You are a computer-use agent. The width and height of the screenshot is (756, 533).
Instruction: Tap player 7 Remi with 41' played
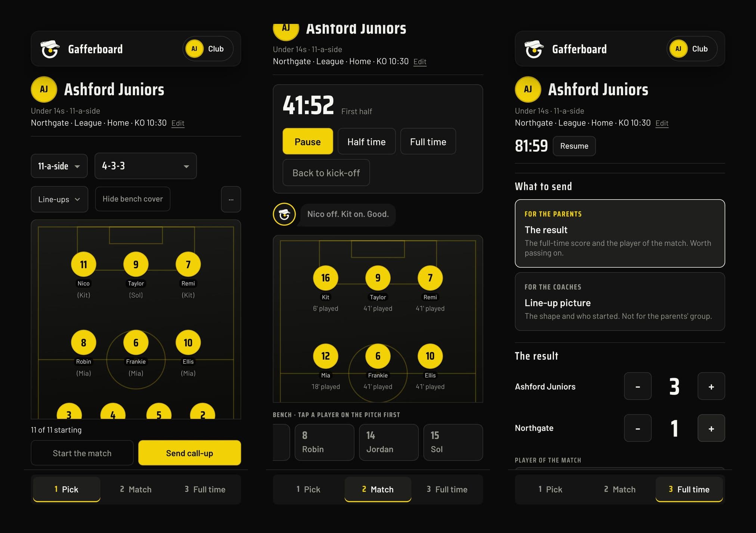[x=430, y=278]
